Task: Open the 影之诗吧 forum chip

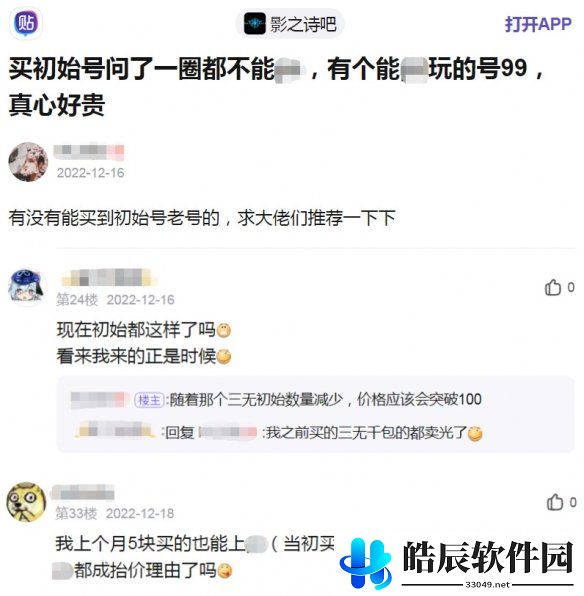Action: [x=290, y=24]
